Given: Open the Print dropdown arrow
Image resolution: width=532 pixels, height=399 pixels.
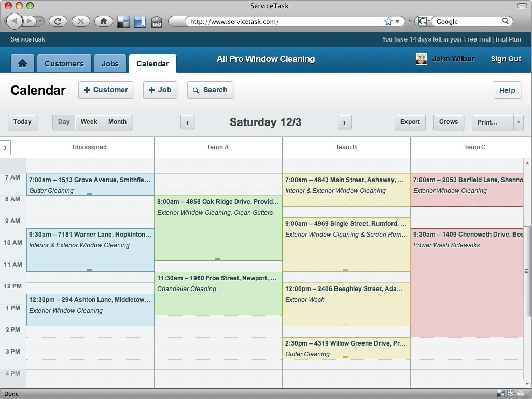Looking at the screenshot, I should (x=518, y=122).
